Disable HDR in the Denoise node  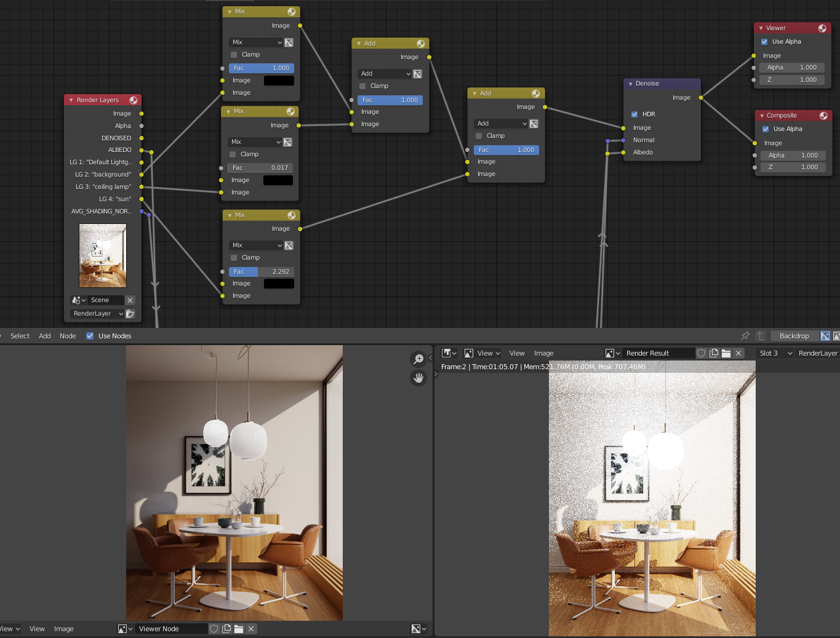tap(634, 114)
